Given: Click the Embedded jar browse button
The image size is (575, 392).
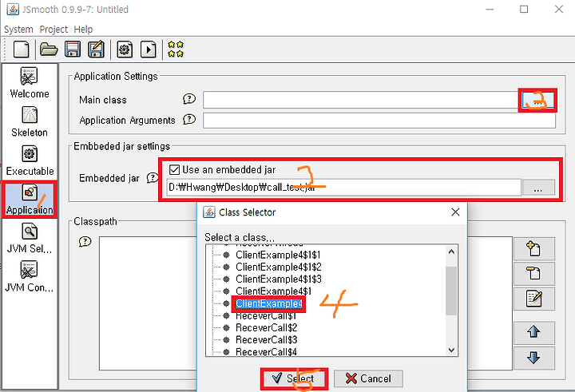Looking at the screenshot, I should point(538,188).
